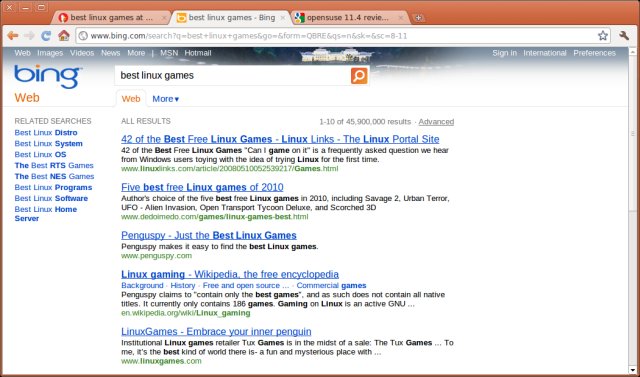Select related search 'The Best NES Games'
Viewport: 640px width, 377px height.
tap(54, 177)
